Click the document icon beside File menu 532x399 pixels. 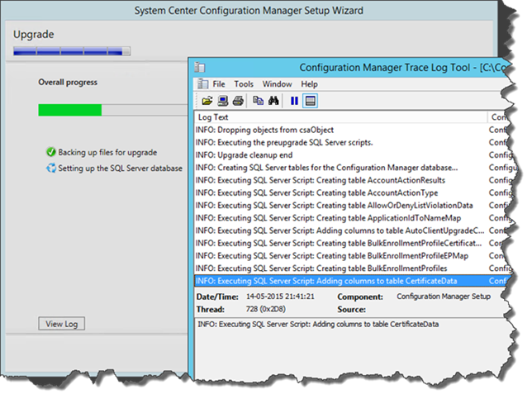[203, 83]
